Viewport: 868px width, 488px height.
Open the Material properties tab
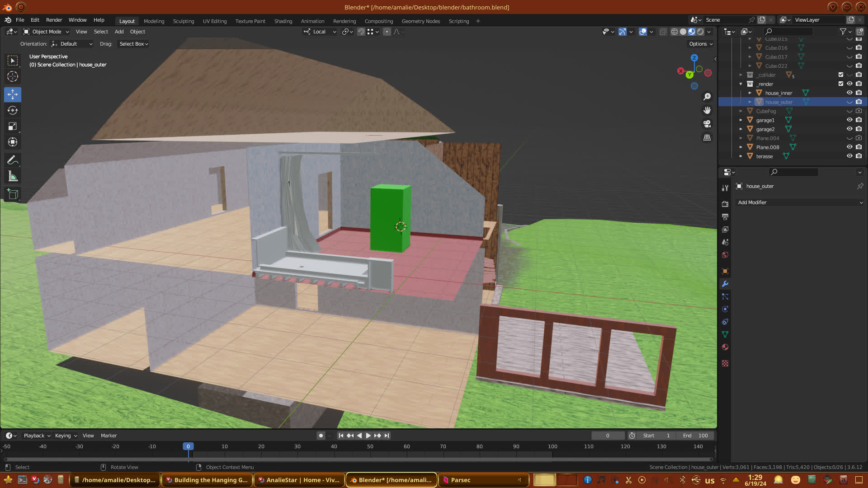[x=725, y=347]
